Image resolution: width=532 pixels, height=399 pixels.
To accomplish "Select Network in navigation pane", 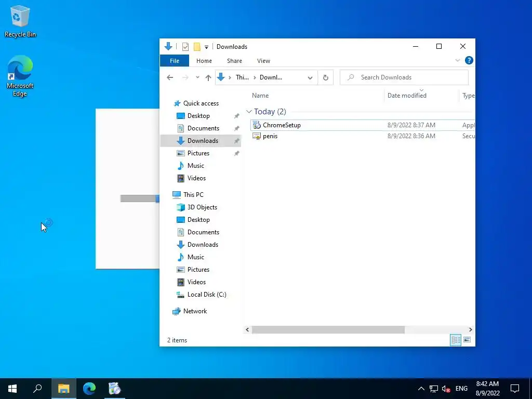I will (x=195, y=311).
